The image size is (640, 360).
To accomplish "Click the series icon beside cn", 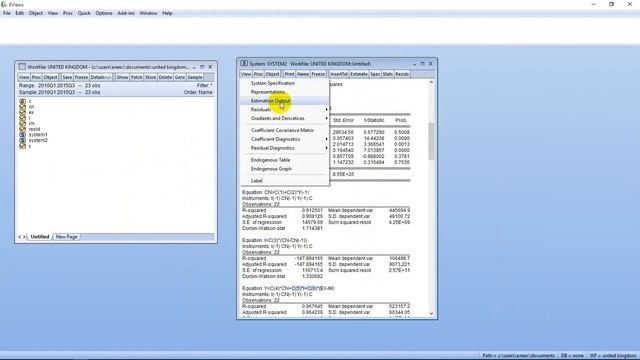I will pos(22,107).
